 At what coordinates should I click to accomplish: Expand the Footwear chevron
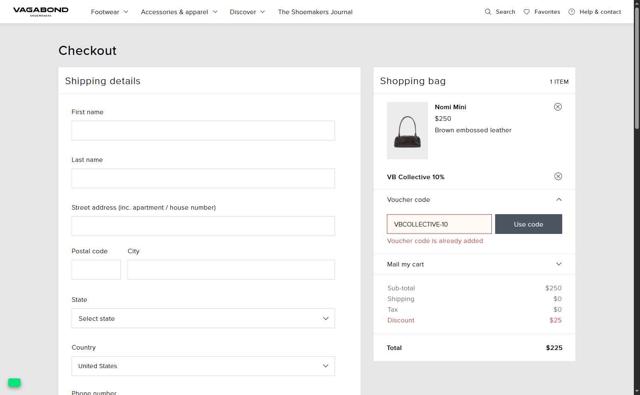pyautogui.click(x=126, y=12)
